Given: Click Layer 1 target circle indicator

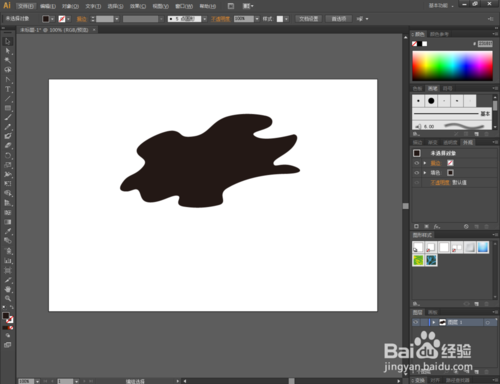Looking at the screenshot, I should pos(488,322).
